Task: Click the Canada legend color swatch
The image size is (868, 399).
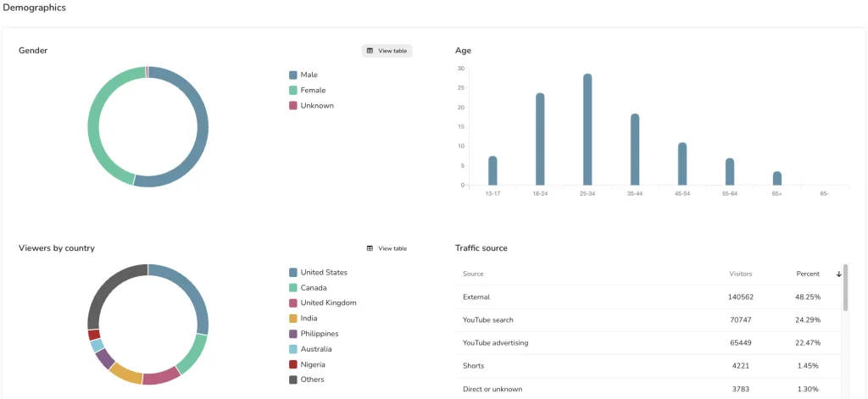Action: 293,288
